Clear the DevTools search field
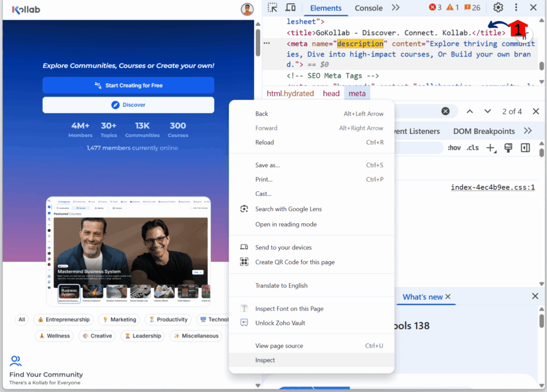 click(x=445, y=111)
